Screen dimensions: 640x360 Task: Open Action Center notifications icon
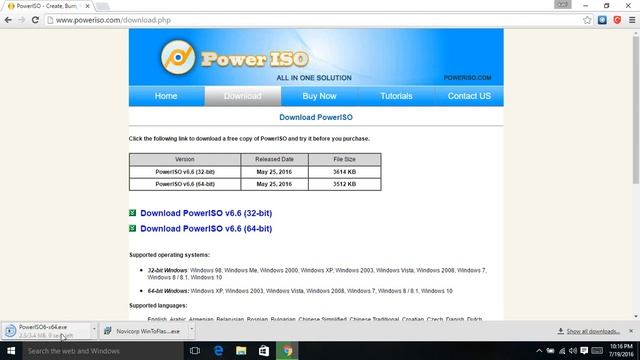tap(584, 351)
